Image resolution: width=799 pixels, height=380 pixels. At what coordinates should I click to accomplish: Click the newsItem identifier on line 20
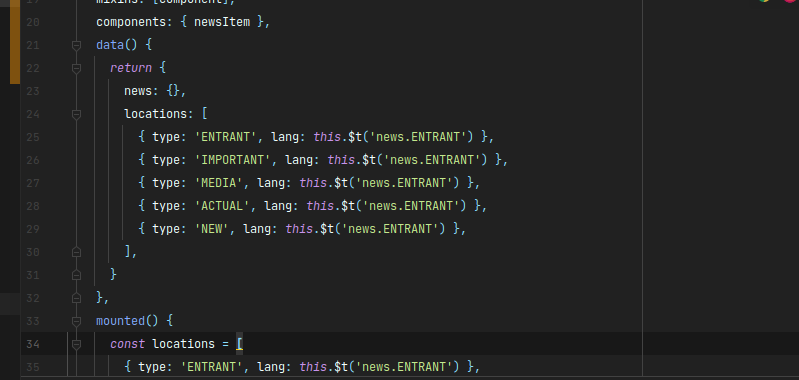(x=222, y=22)
